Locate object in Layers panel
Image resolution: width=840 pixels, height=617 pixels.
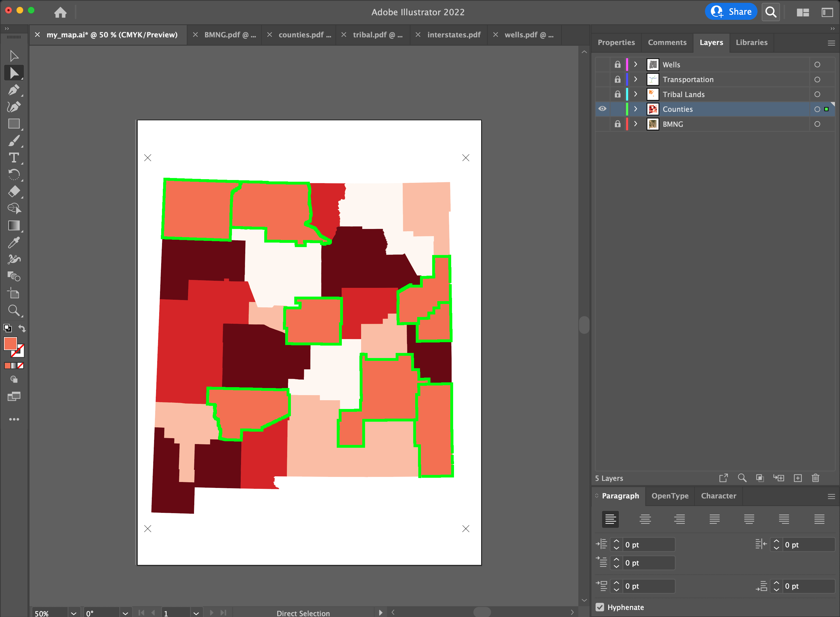742,478
